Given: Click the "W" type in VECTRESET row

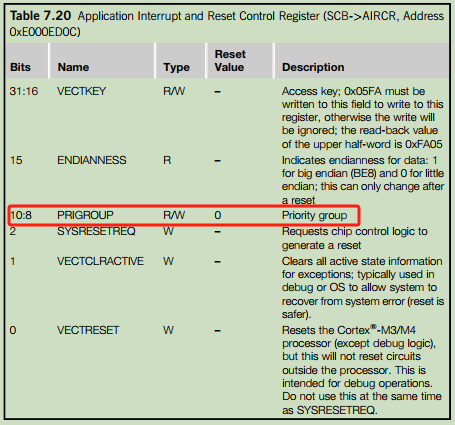Looking at the screenshot, I should pyautogui.click(x=168, y=330).
